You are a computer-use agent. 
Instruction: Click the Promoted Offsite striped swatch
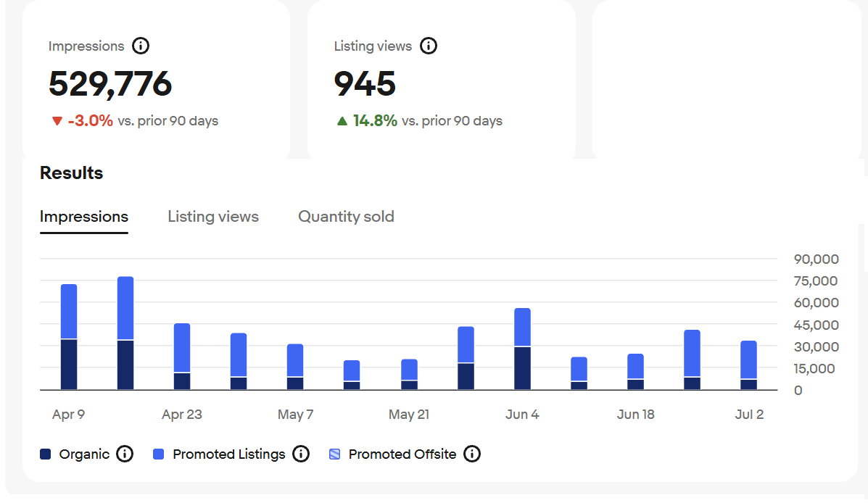pyautogui.click(x=335, y=454)
